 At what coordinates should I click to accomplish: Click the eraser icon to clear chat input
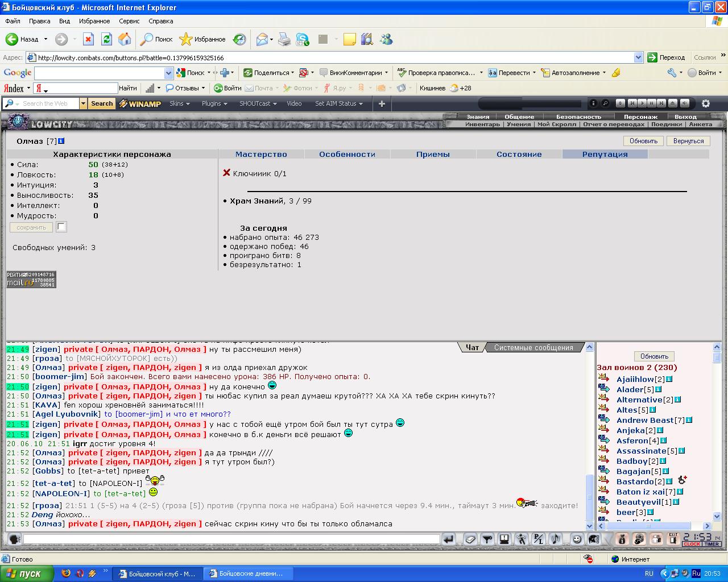pos(470,539)
